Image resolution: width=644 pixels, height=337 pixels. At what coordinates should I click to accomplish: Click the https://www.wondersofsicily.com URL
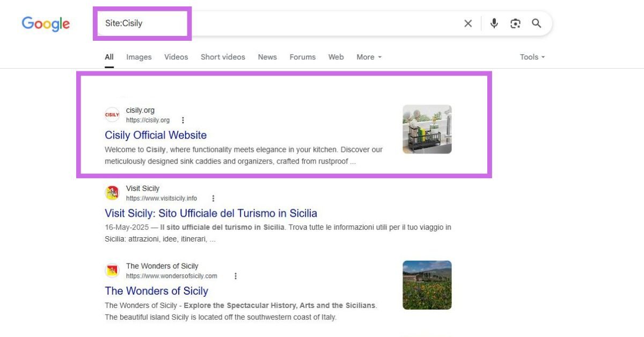[x=172, y=276]
